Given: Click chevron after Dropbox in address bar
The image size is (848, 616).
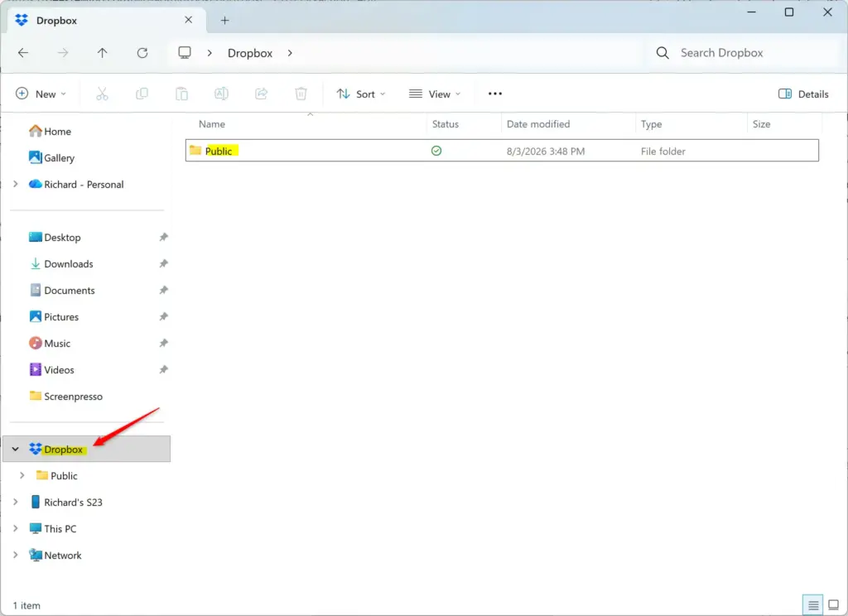Looking at the screenshot, I should pos(290,52).
